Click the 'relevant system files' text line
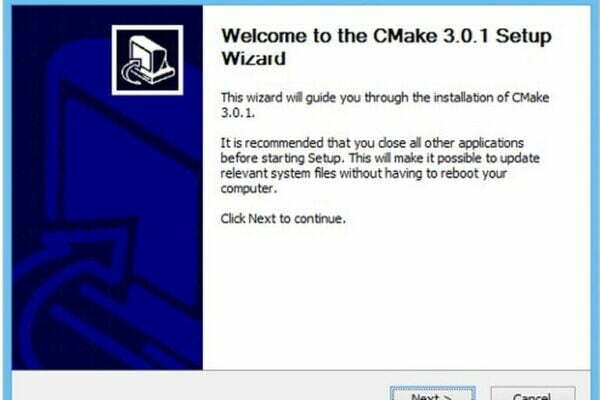Viewport: 600px width, 400px height. click(x=364, y=173)
